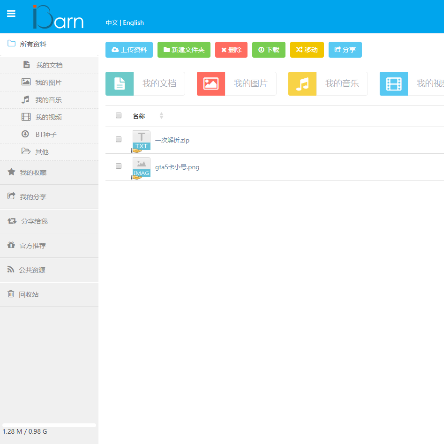
Task: Toggle the select-all checkbox in table header
Action: 119,115
